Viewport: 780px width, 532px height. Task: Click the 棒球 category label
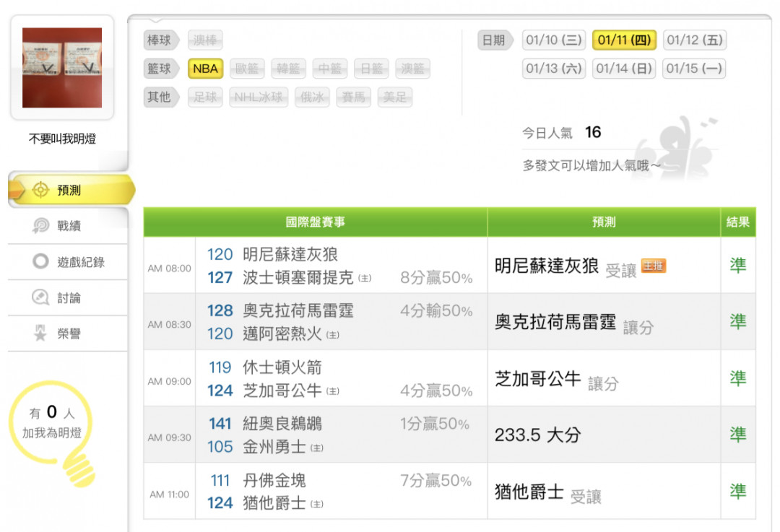pos(160,40)
